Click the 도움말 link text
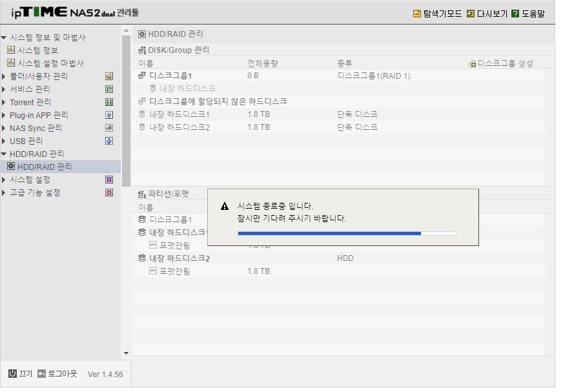The image size is (563, 392). (533, 14)
